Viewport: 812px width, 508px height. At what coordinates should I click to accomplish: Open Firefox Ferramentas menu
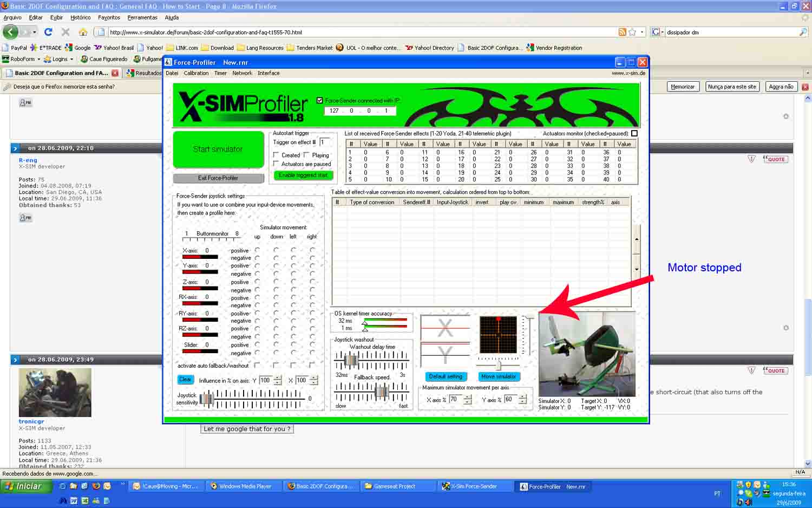click(142, 17)
